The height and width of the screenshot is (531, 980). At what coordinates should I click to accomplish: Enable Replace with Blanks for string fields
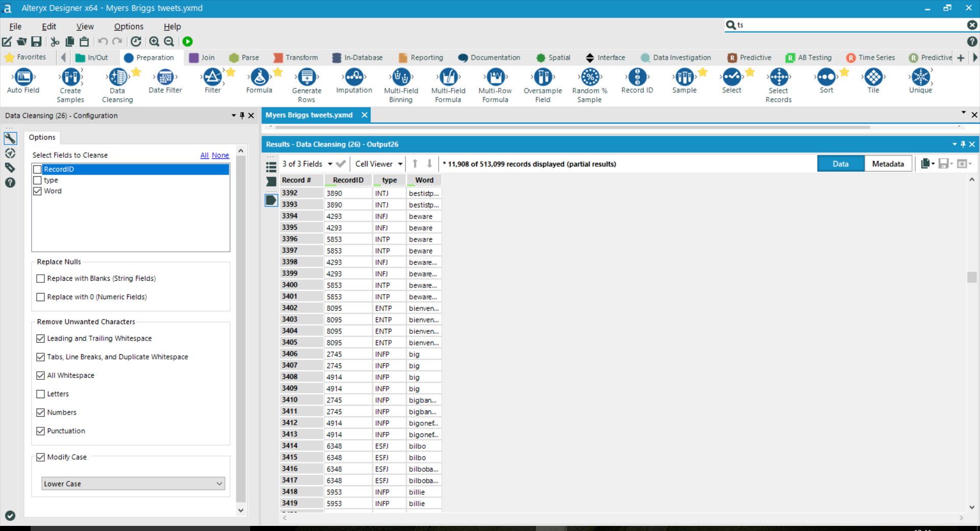(41, 278)
